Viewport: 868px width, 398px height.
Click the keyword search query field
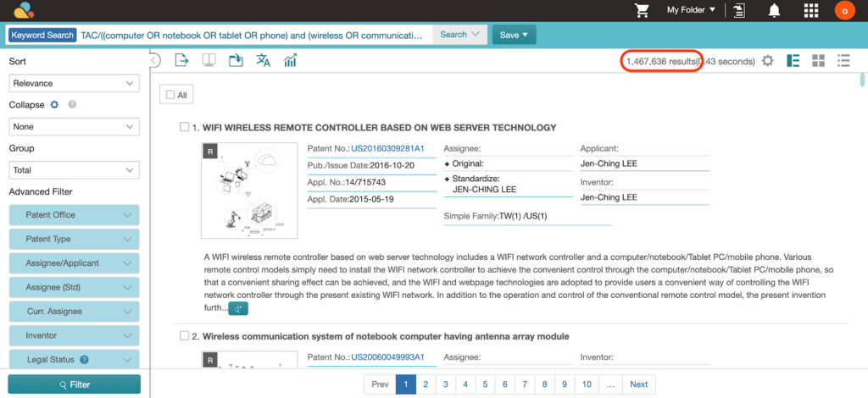click(x=254, y=35)
